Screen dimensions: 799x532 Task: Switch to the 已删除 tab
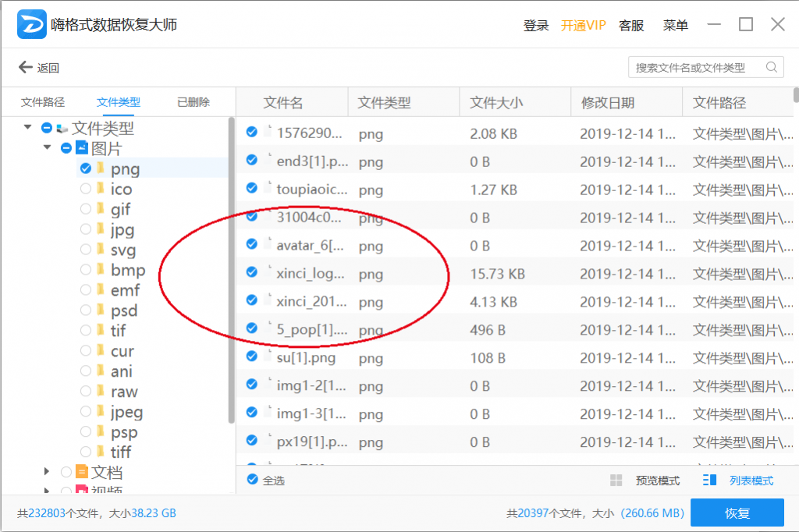click(x=194, y=102)
